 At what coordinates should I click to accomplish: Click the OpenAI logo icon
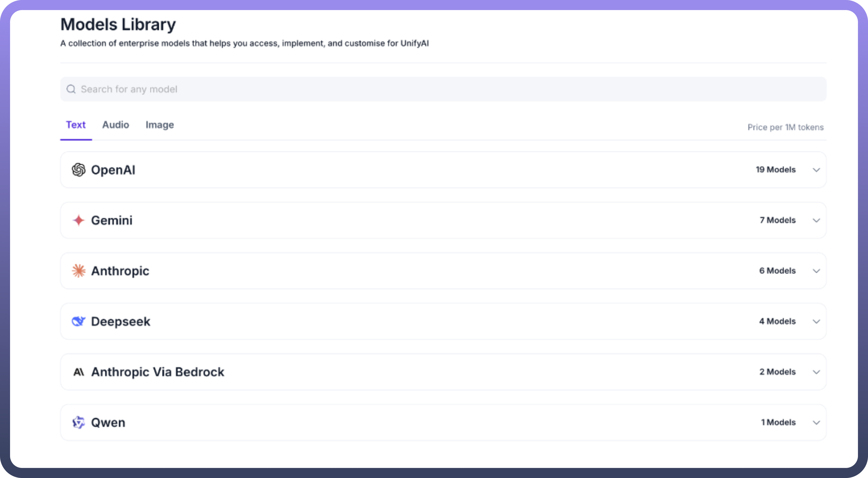pos(78,170)
